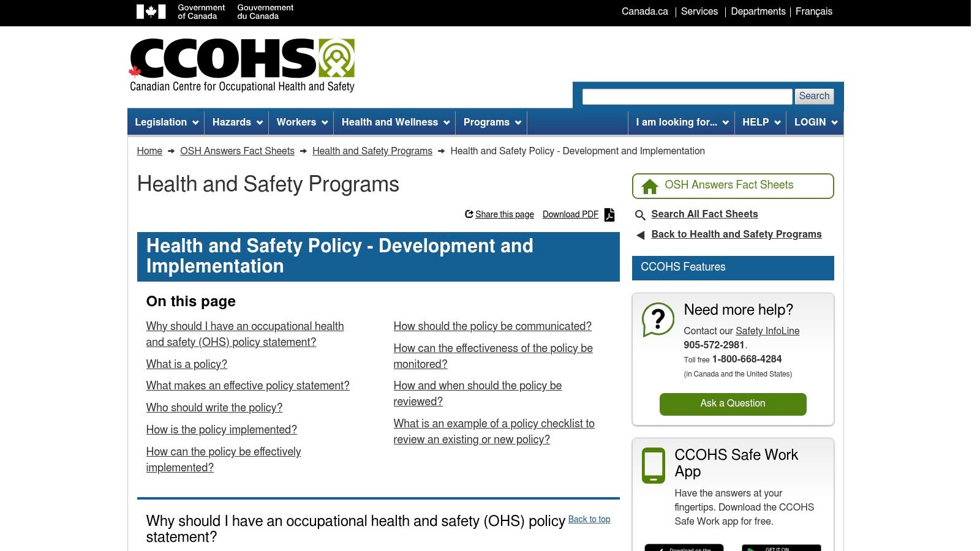The width and height of the screenshot is (980, 551).
Task: Click the PDF file icon beside Download PDF
Action: click(x=609, y=214)
